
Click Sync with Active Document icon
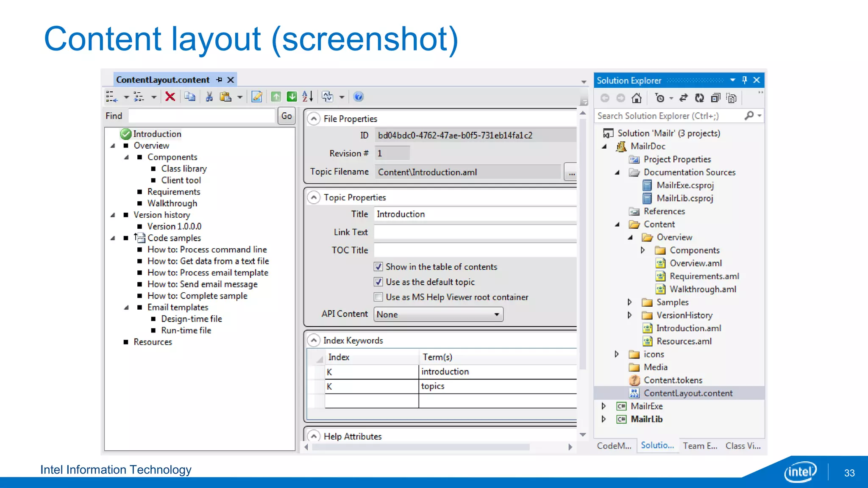click(683, 98)
